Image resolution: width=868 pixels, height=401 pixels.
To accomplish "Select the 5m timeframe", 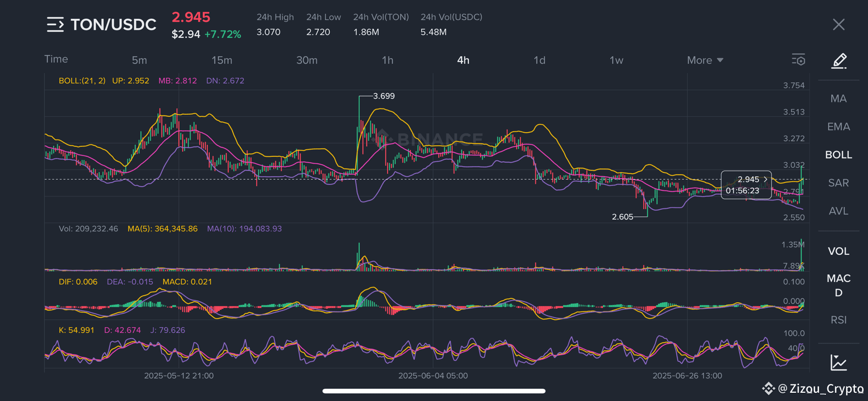I will tap(139, 60).
